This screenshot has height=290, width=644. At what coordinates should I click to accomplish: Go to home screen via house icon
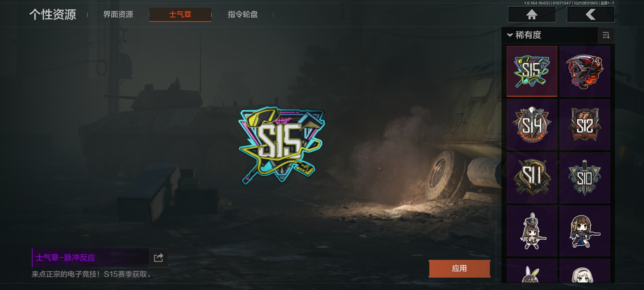point(532,14)
